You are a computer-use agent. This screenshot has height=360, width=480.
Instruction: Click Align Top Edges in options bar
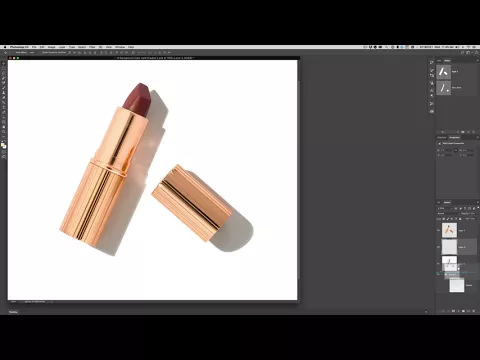pyautogui.click(x=70, y=53)
